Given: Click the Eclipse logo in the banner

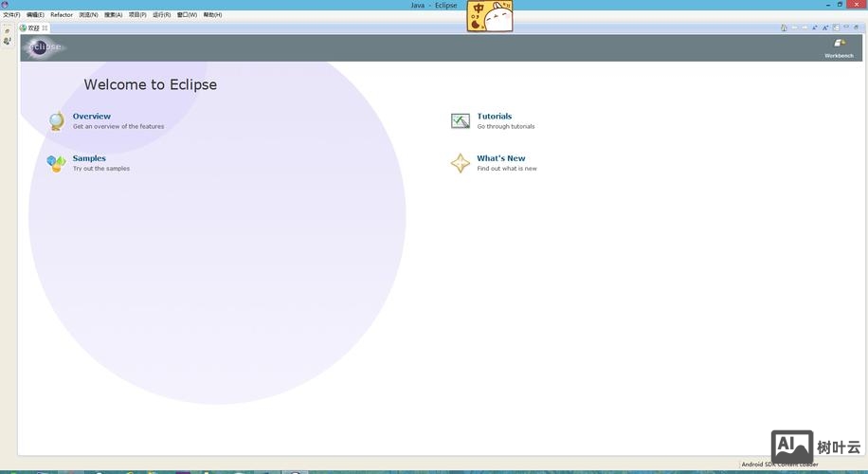Looking at the screenshot, I should coord(45,47).
